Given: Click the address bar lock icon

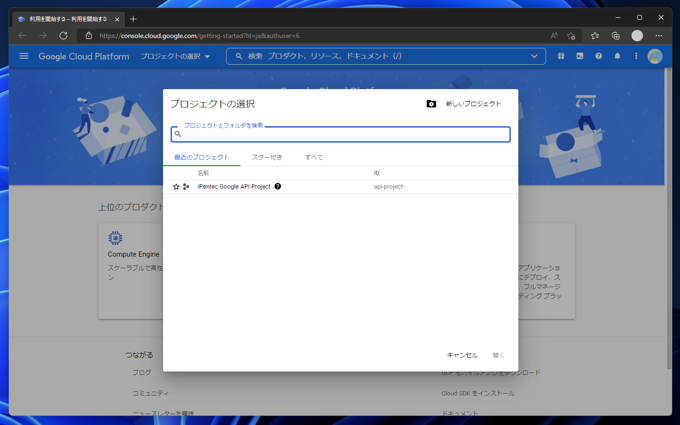Looking at the screenshot, I should coord(89,36).
